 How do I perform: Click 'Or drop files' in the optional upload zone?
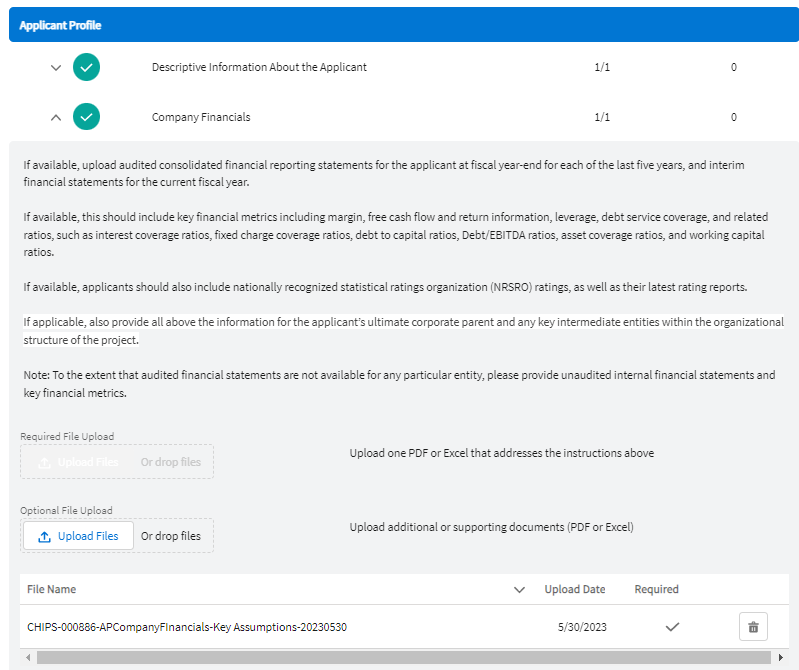[170, 536]
